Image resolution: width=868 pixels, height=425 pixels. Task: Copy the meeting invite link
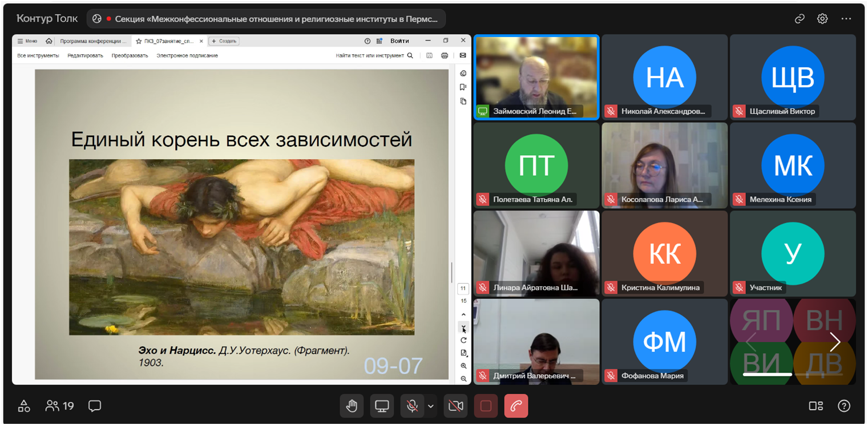coord(800,19)
